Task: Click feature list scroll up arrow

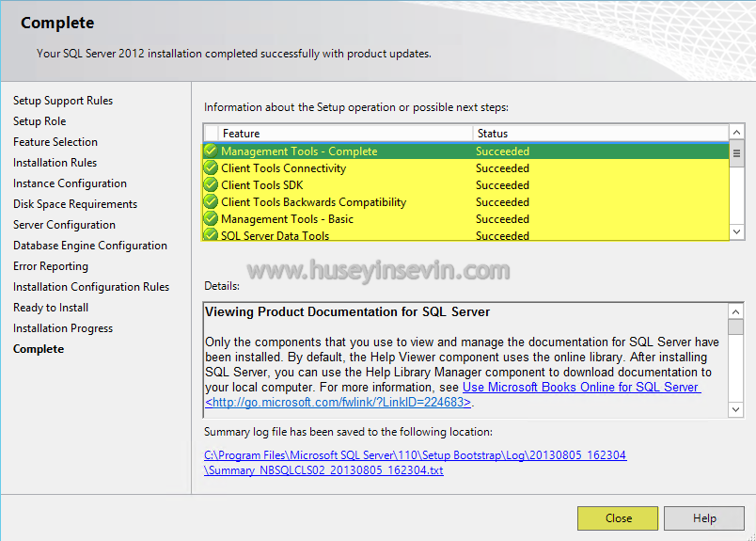Action: click(x=736, y=133)
